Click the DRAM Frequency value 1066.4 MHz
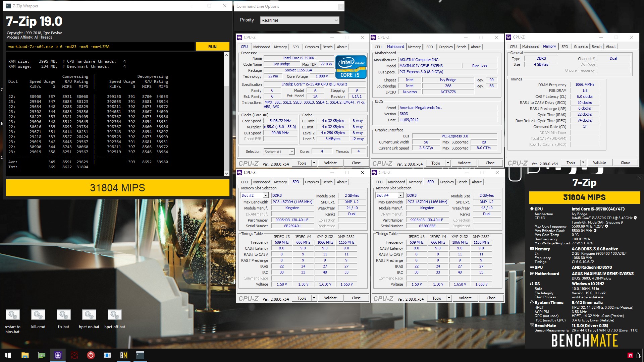This screenshot has width=644, height=362. pos(585,85)
